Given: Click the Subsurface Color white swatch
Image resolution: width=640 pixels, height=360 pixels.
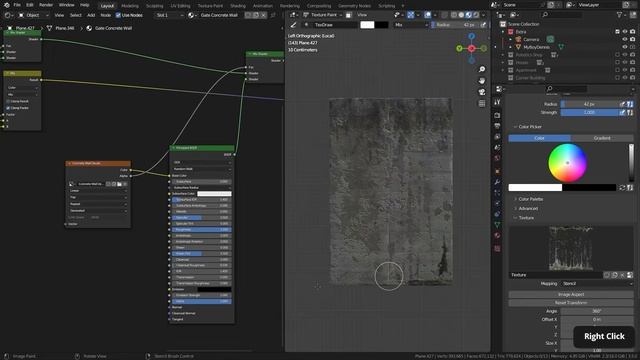Looking at the screenshot, I should tap(214, 193).
